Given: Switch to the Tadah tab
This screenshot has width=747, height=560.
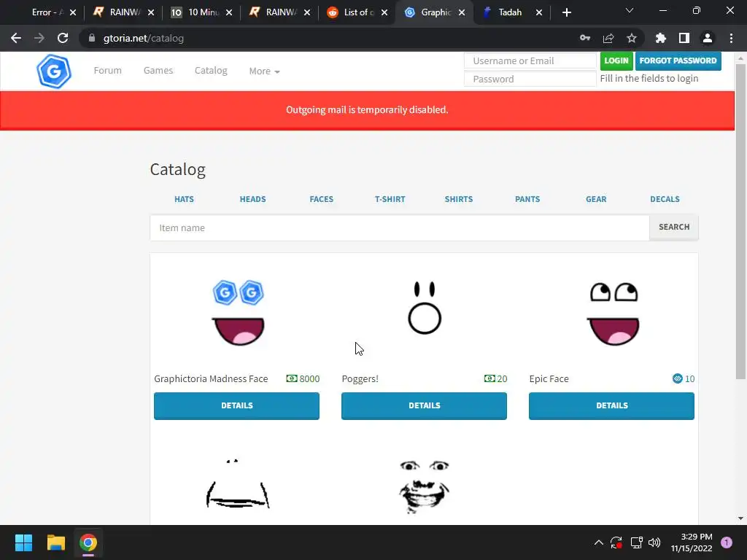Looking at the screenshot, I should pyautogui.click(x=510, y=12).
